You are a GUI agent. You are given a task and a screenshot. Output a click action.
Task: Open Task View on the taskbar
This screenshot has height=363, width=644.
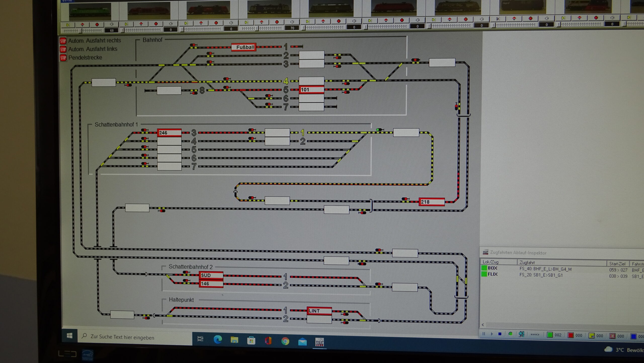[x=200, y=339]
